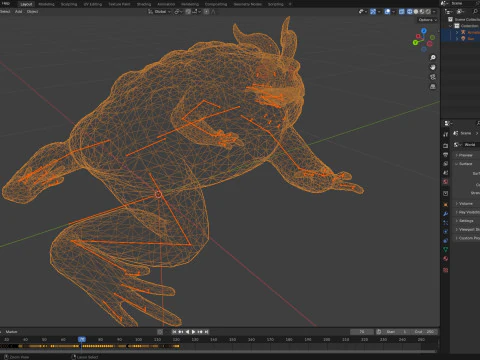Open the Render properties tab
Image resolution: width=480 pixels, height=360 pixels.
coord(446,146)
